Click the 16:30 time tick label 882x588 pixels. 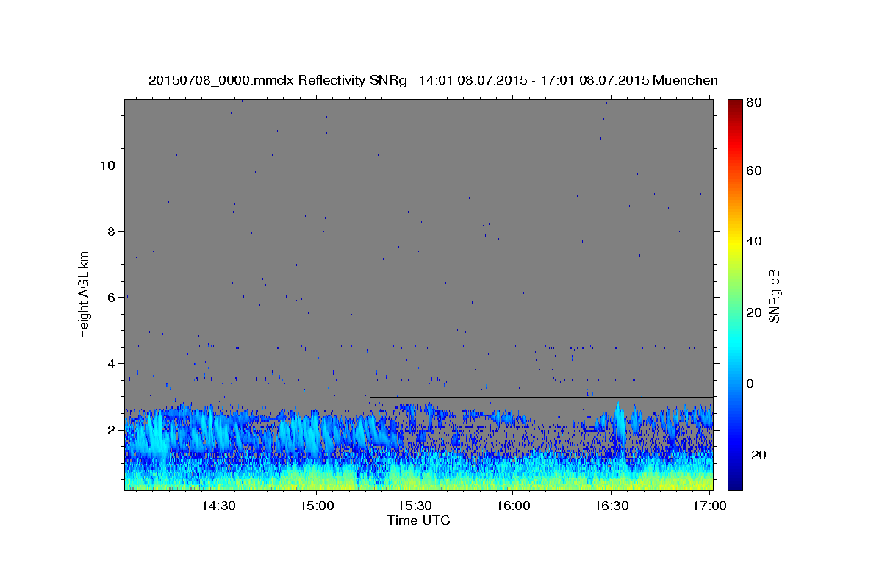[x=611, y=506]
